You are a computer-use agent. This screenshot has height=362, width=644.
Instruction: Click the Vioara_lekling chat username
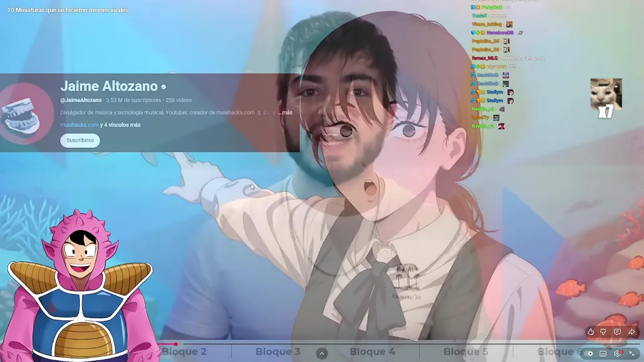(487, 24)
